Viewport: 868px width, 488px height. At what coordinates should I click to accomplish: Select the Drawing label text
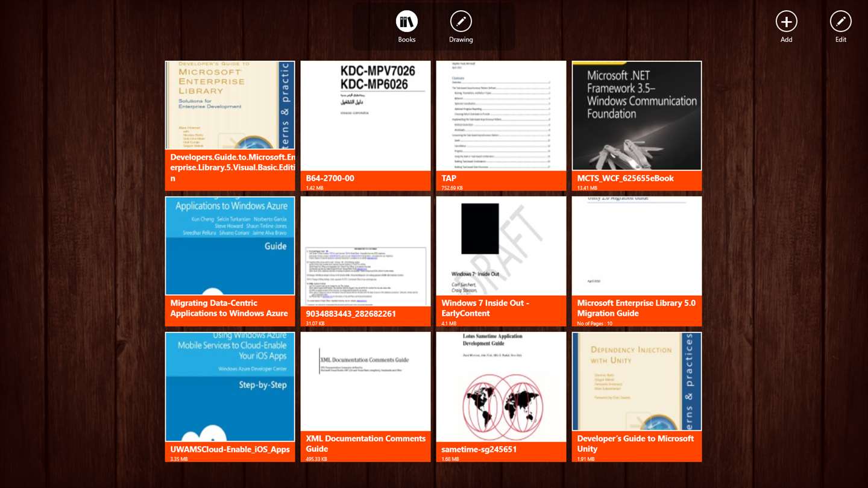pyautogui.click(x=461, y=40)
